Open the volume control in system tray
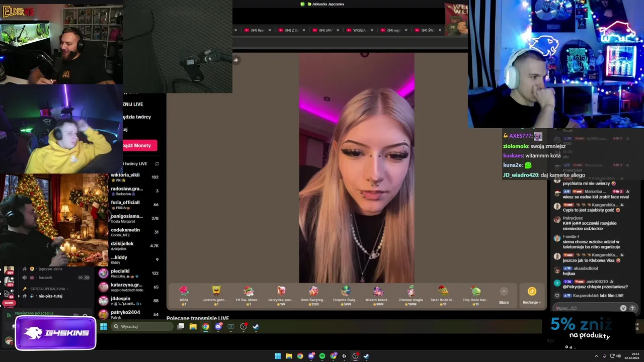The width and height of the screenshot is (644, 362). (x=618, y=356)
